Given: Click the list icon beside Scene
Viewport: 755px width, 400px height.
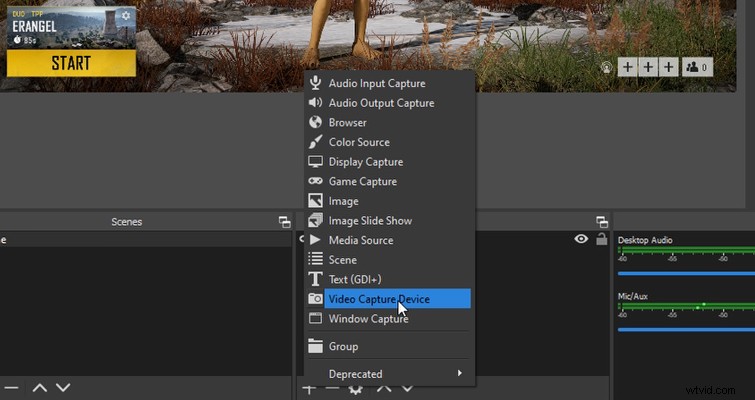Looking at the screenshot, I should coord(315,259).
